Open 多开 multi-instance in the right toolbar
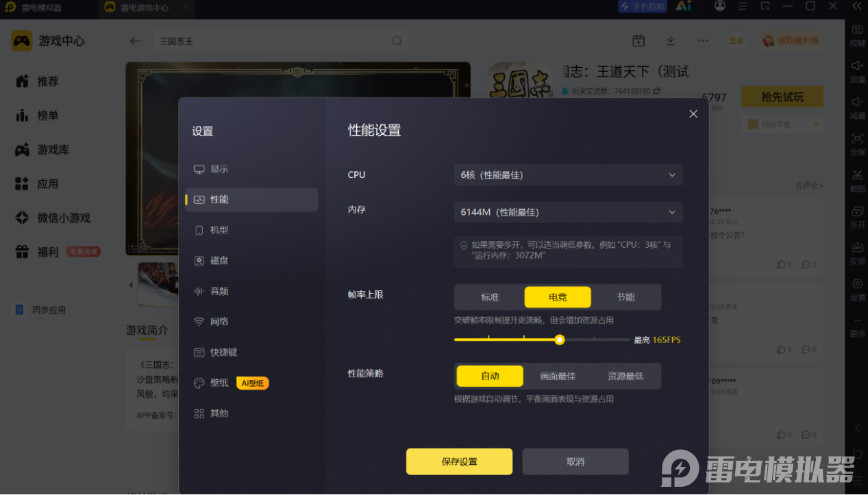 tap(857, 217)
